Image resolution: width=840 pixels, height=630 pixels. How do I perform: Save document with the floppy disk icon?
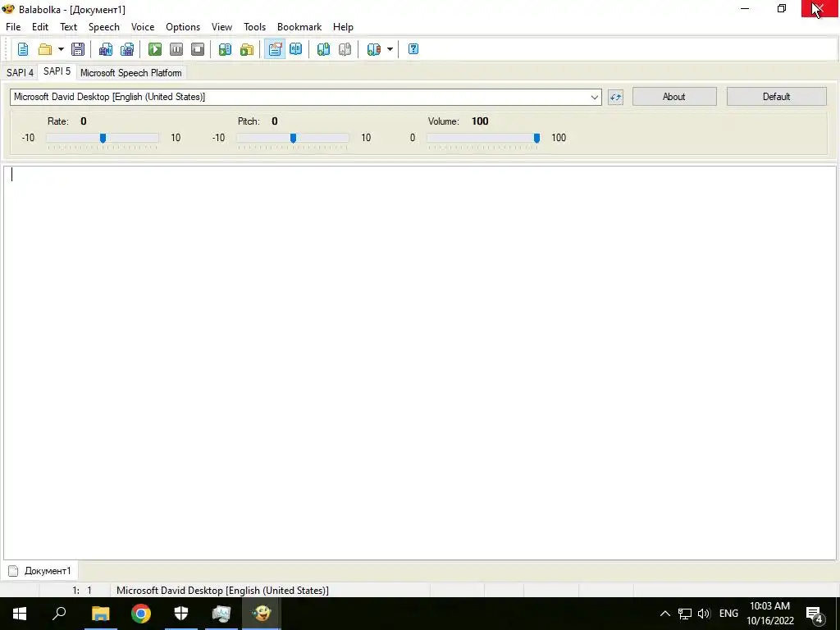[x=78, y=49]
